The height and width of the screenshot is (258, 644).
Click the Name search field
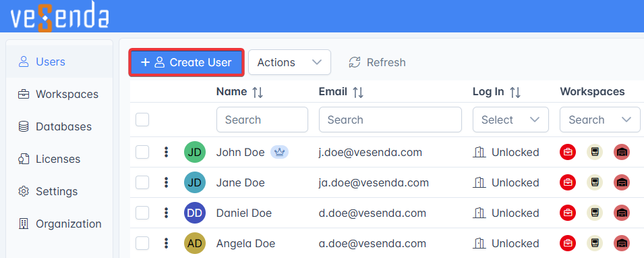coord(262,120)
